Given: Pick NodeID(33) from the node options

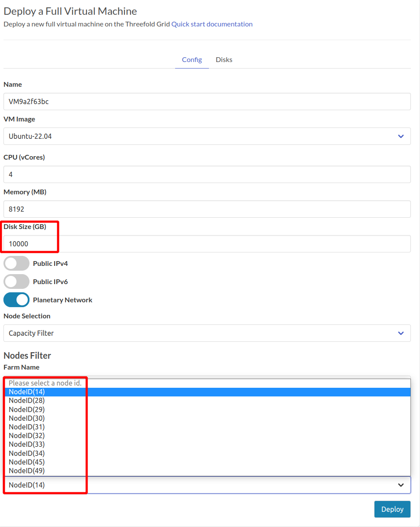Looking at the screenshot, I should coord(26,444).
